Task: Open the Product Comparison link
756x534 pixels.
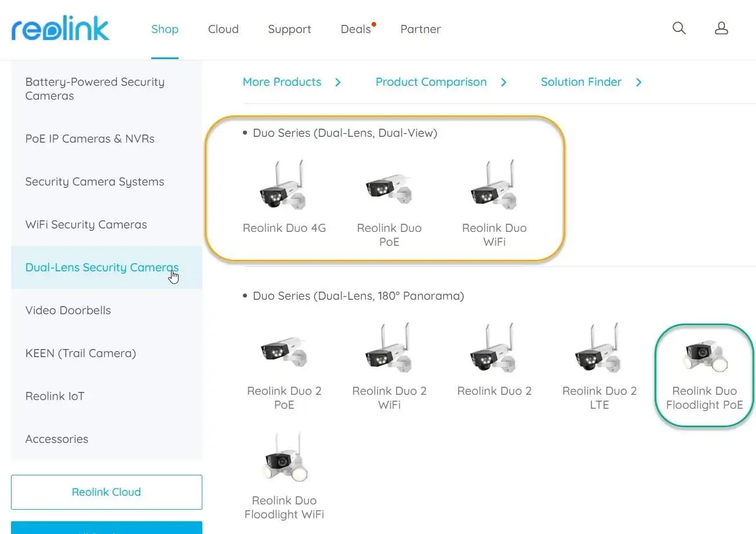Action: pos(431,82)
